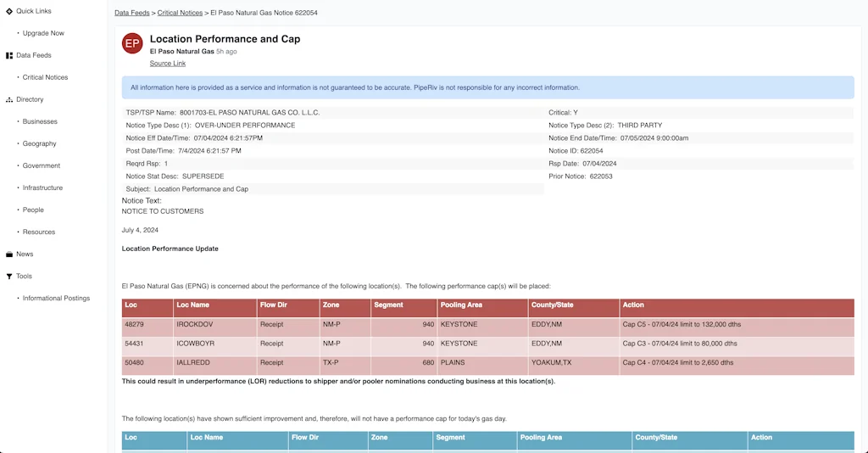Click the Data Feeds grid icon
Image resolution: width=868 pixels, height=453 pixels.
9,55
